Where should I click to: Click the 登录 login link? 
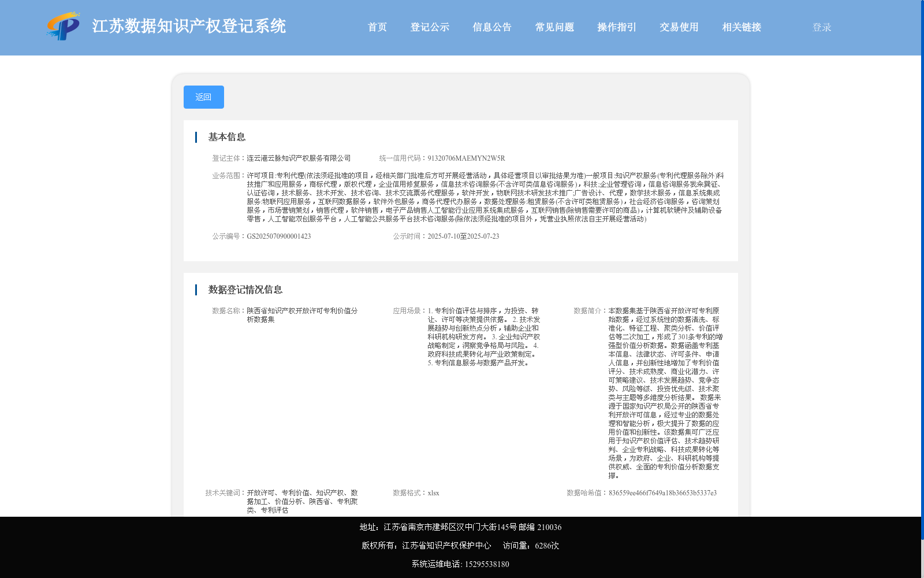click(822, 27)
